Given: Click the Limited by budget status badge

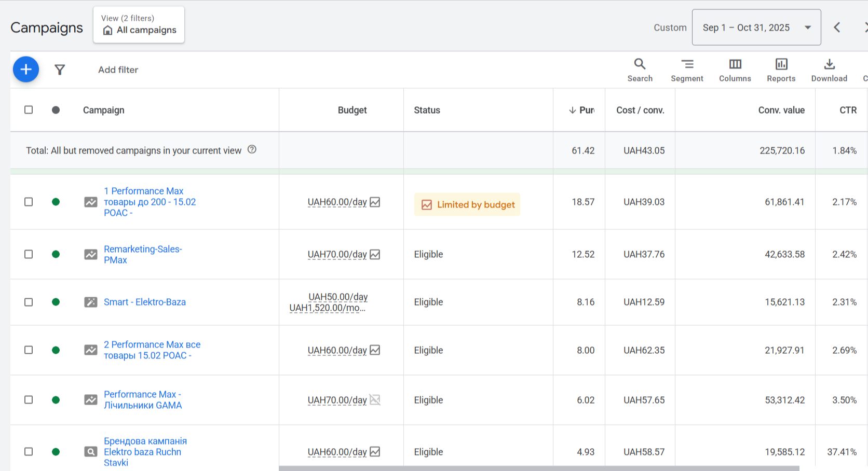Looking at the screenshot, I should tap(467, 204).
